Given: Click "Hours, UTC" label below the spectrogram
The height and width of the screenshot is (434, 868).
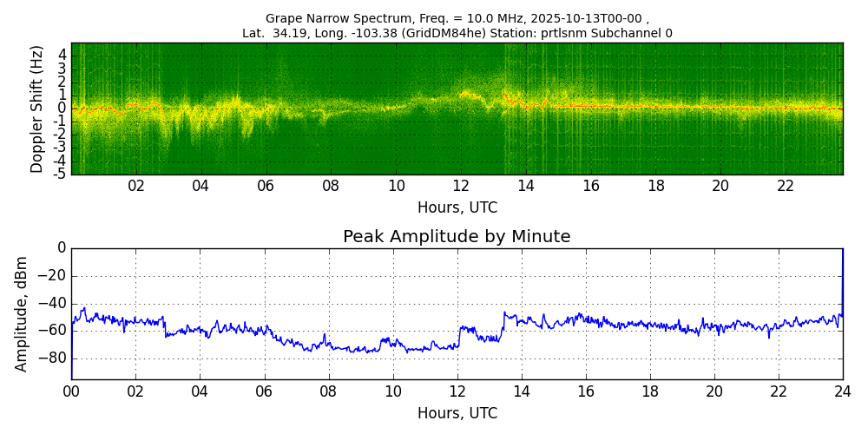Looking at the screenshot, I should 457,208.
